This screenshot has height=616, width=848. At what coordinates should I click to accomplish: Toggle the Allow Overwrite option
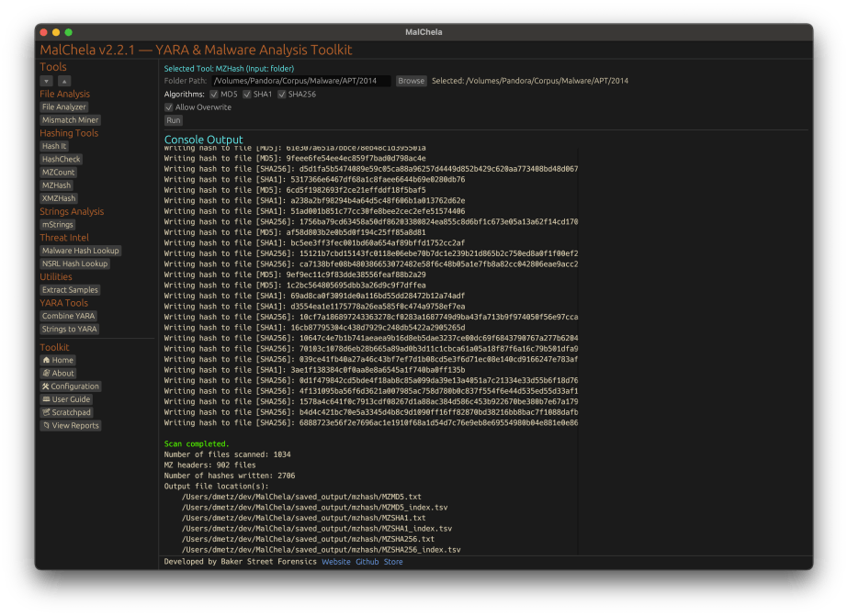(169, 107)
